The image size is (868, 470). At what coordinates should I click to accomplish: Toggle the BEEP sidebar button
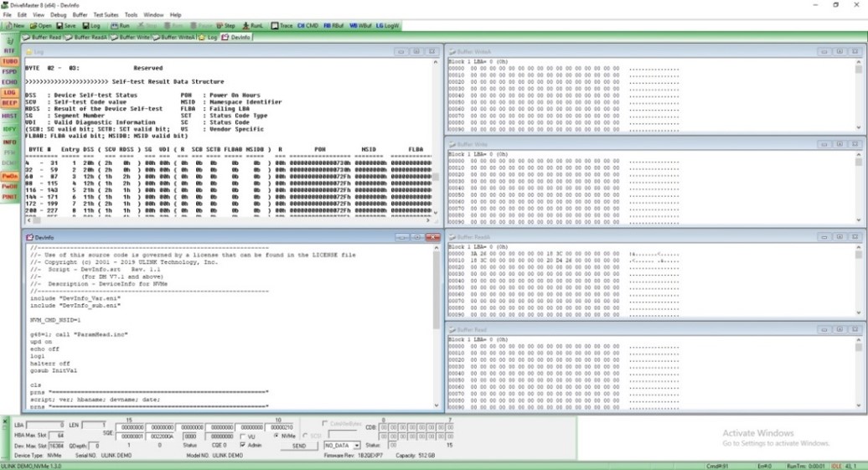(x=9, y=103)
